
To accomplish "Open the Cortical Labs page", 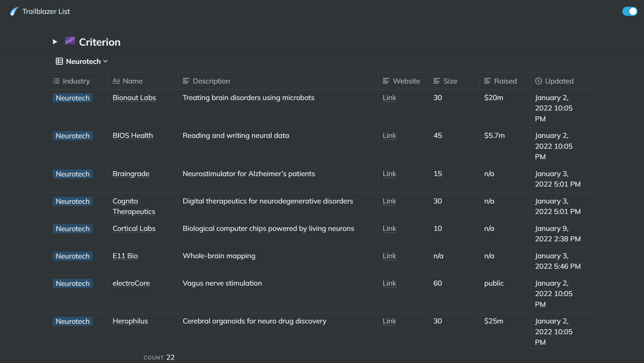I will pos(134,228).
